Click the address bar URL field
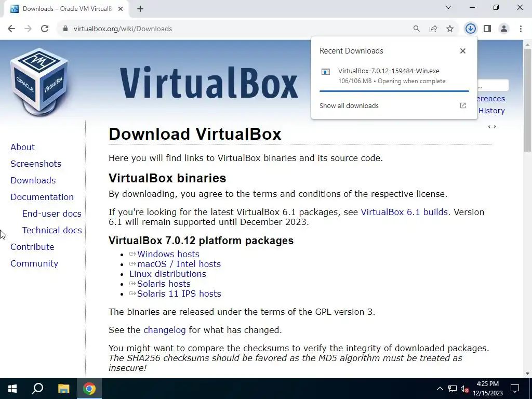This screenshot has height=399, width=532. pos(237,29)
